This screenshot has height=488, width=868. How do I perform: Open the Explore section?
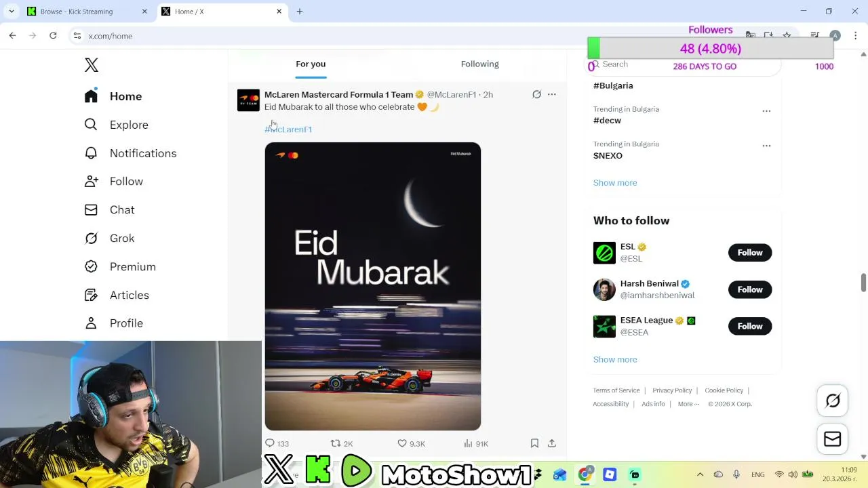[x=116, y=125]
